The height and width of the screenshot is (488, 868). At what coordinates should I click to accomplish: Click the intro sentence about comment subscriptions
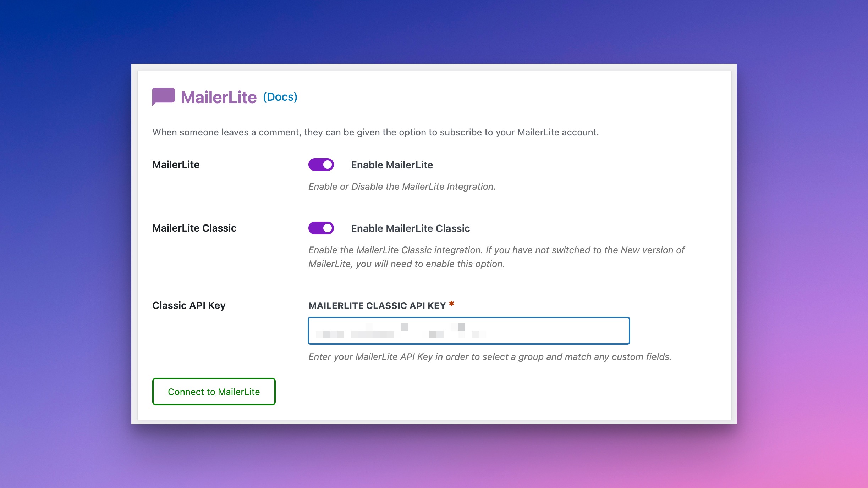pyautogui.click(x=375, y=132)
